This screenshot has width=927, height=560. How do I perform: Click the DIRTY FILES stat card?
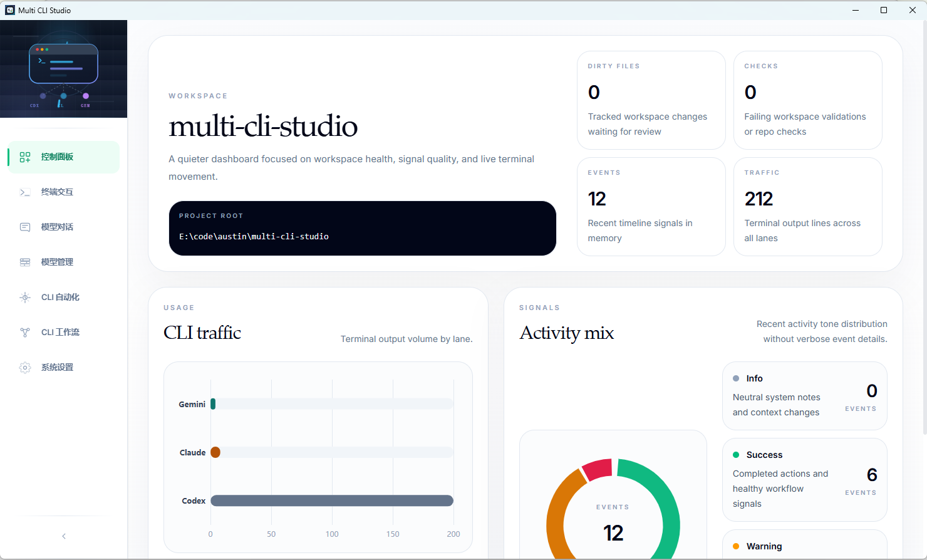651,100
